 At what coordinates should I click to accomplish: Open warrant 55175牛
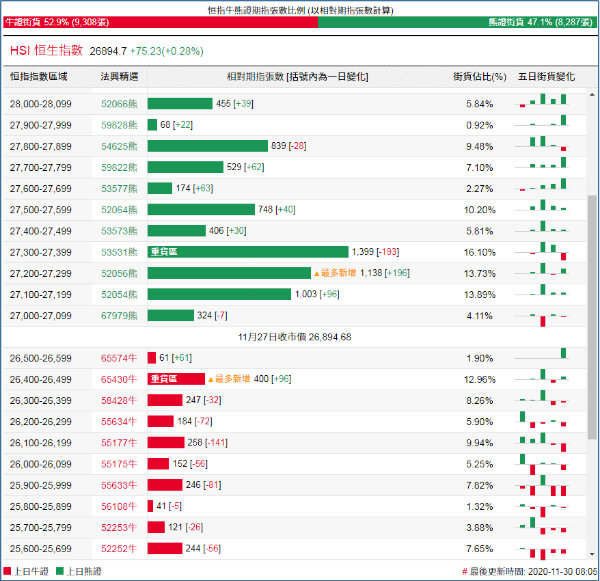[x=119, y=464]
